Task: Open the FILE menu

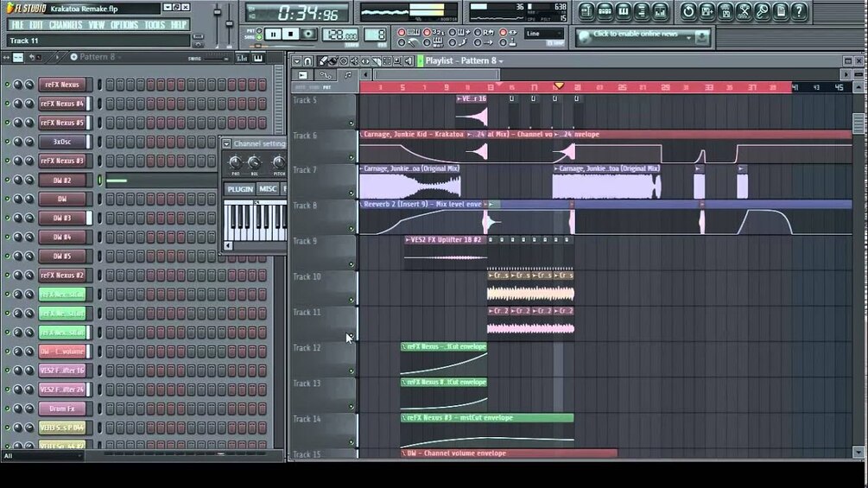Action: pyautogui.click(x=17, y=25)
